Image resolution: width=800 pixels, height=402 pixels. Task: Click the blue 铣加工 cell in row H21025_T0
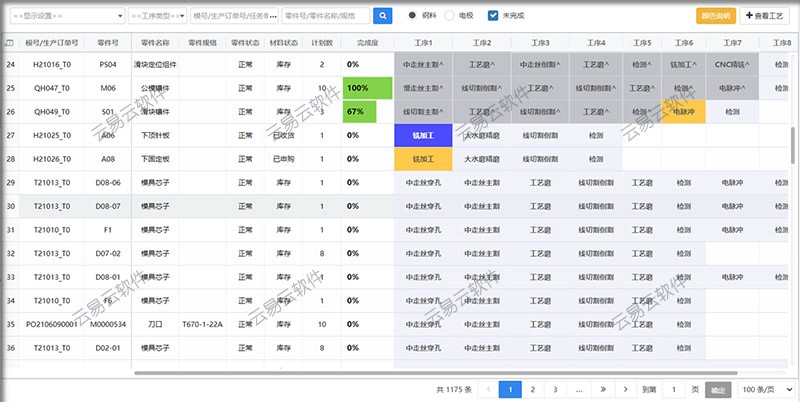click(423, 135)
